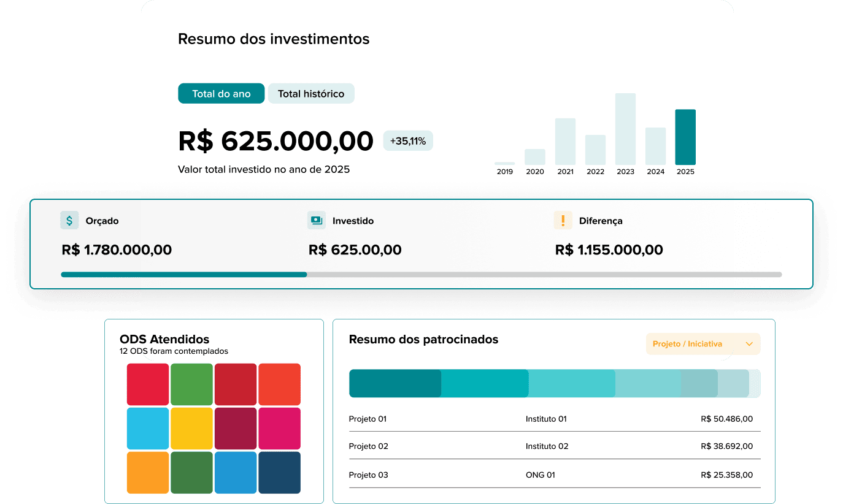
Task: Click the Projeto 03 row label
Action: 368,475
